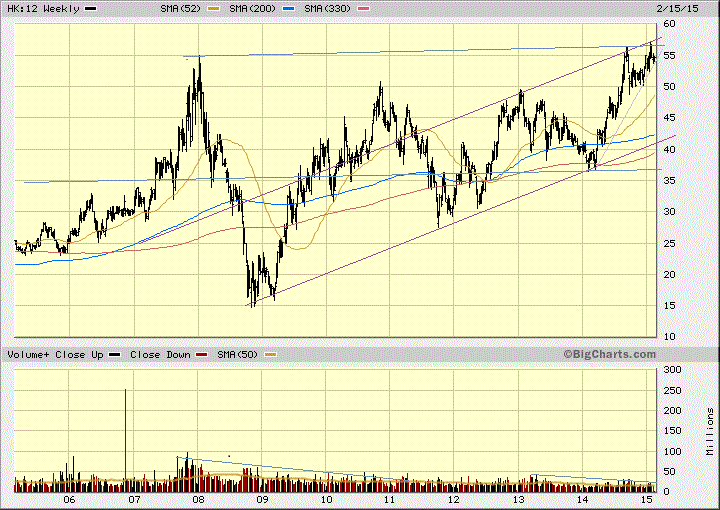Click the orange SMA(52) legend swatch
The height and width of the screenshot is (510, 720).
click(214, 9)
